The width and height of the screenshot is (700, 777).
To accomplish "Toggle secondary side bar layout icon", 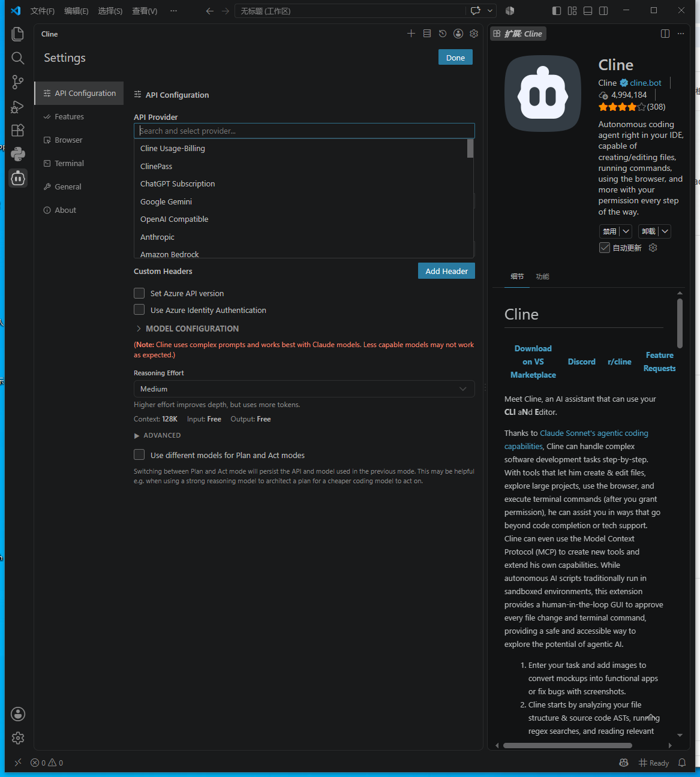I will click(603, 11).
